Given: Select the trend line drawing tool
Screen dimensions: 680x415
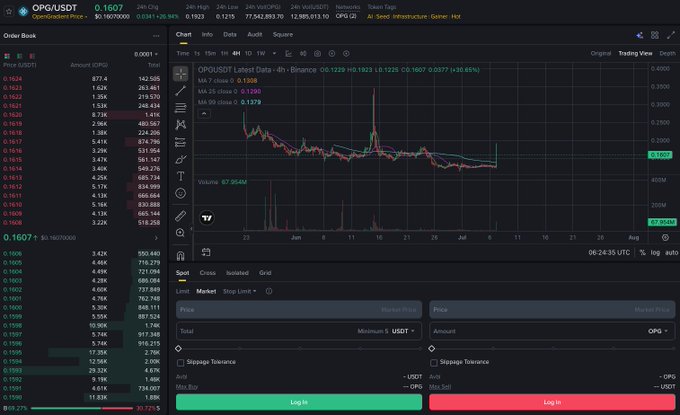Looking at the screenshot, I should tap(180, 91).
